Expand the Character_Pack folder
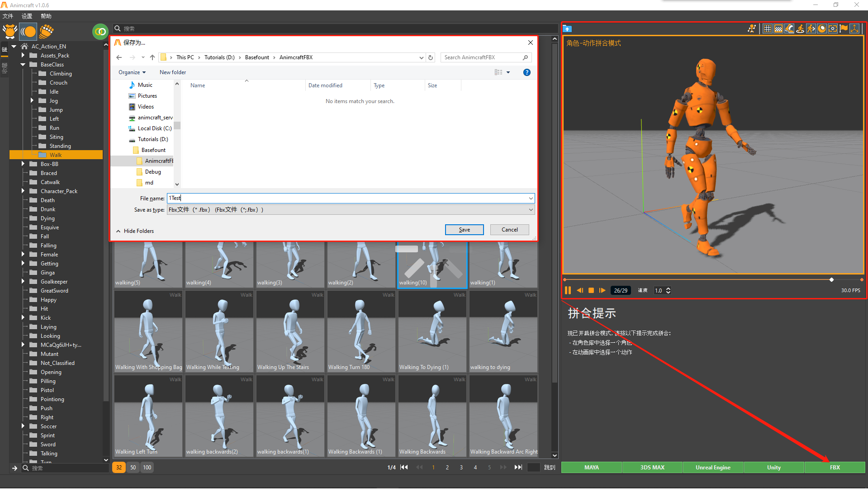Screen dimensions: 868x492 coord(23,191)
